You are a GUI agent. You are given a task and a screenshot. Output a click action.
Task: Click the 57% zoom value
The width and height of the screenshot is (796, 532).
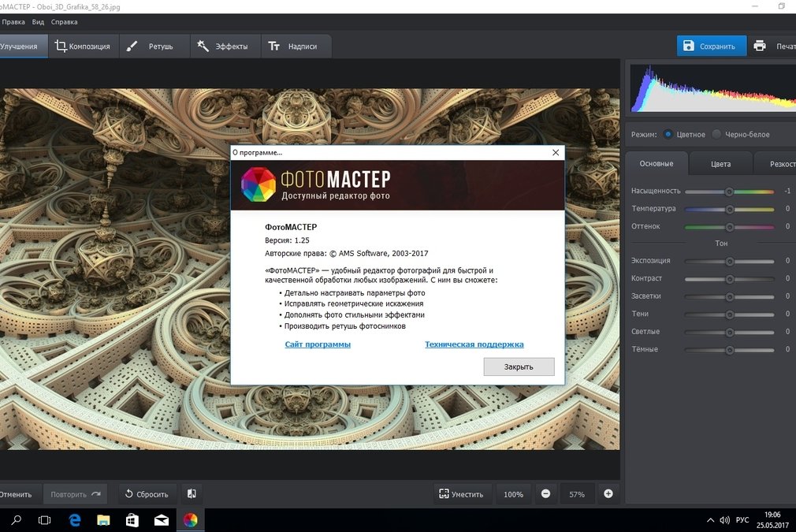(x=577, y=494)
